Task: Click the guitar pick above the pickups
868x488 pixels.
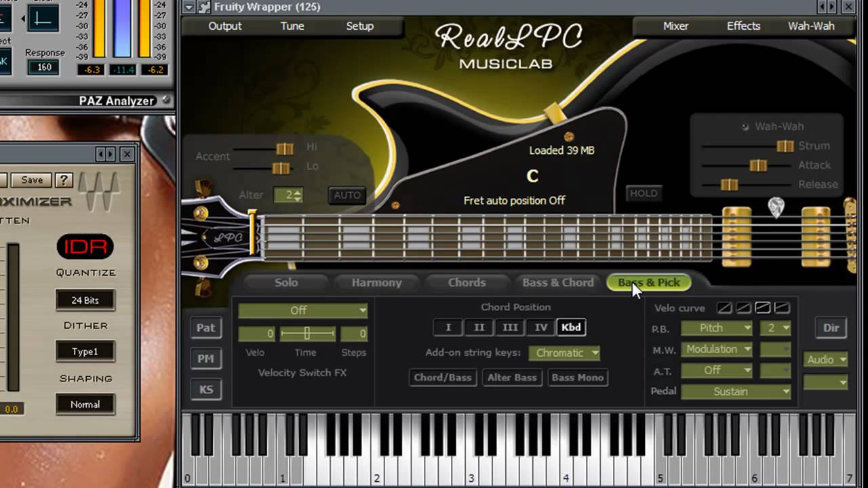Action: [776, 207]
